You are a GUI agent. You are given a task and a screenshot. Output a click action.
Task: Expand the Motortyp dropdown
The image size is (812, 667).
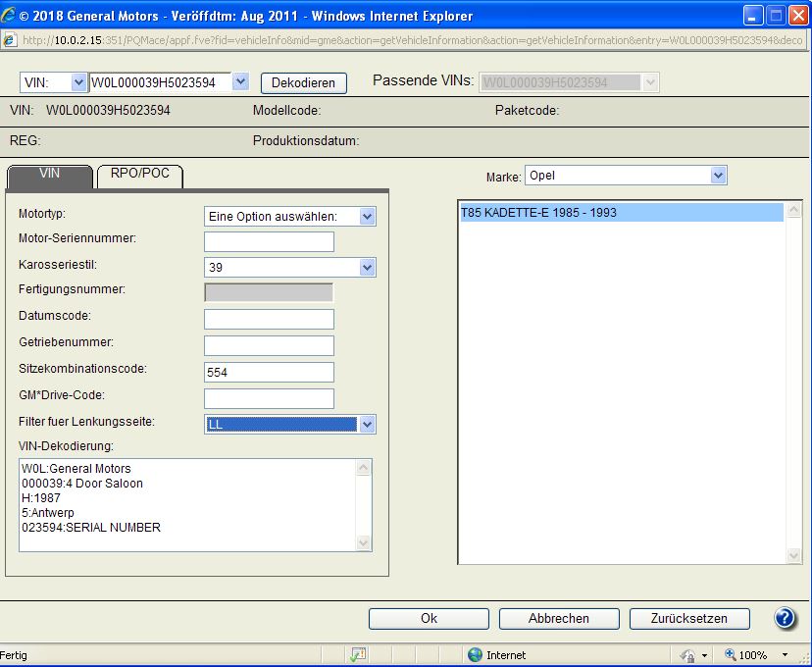367,217
